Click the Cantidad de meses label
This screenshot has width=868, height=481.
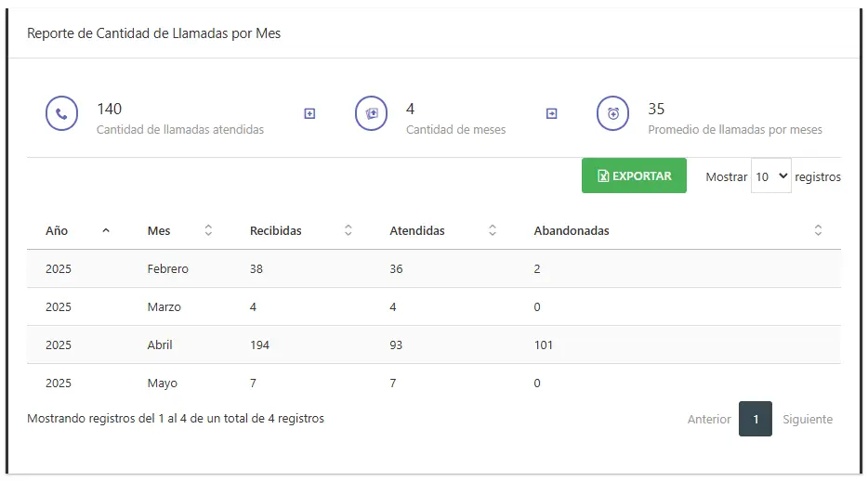click(455, 129)
